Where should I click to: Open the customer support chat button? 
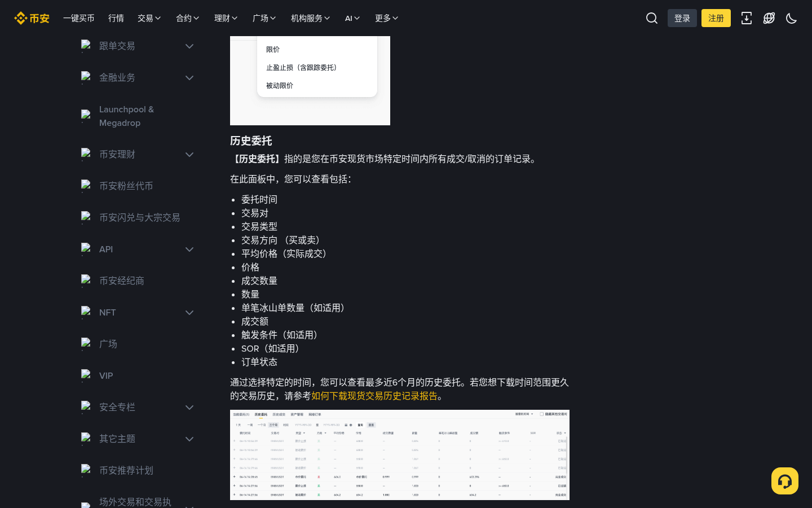785,481
